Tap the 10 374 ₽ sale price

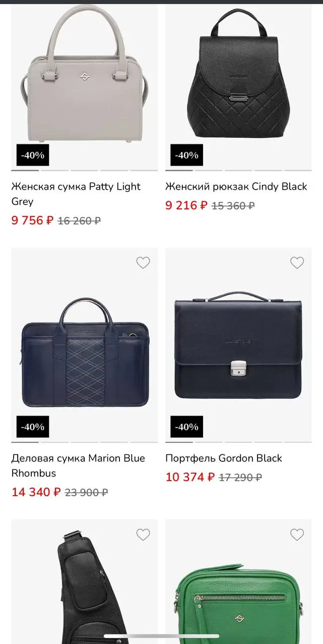[189, 477]
